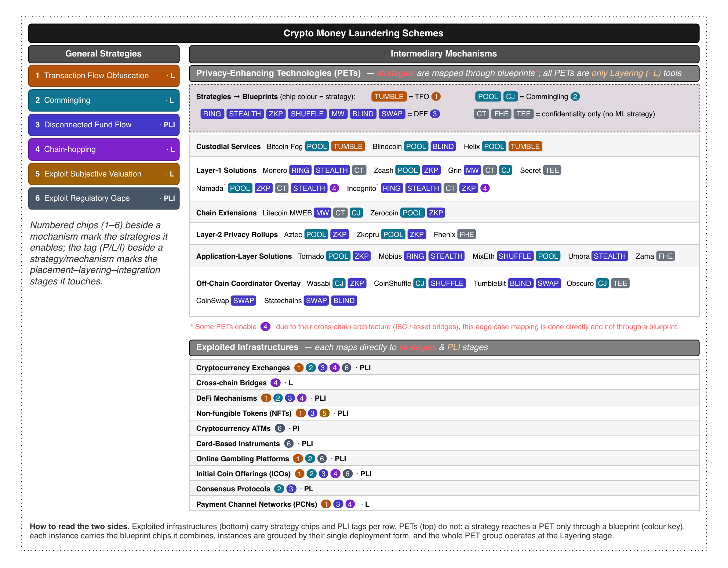Viewport: 728px width, 568px height.
Task: Click the grey 6 chip beside Cryptocurrency ATMs
Action: [280, 428]
